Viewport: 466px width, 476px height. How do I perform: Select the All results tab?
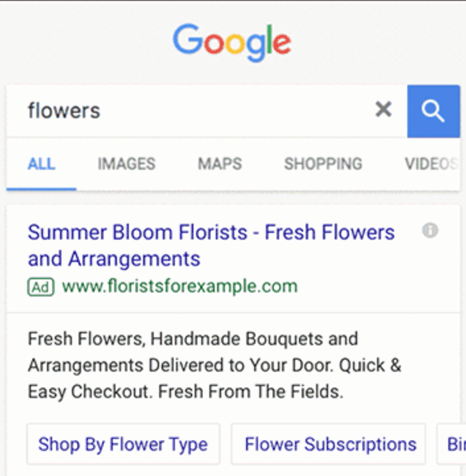click(41, 164)
